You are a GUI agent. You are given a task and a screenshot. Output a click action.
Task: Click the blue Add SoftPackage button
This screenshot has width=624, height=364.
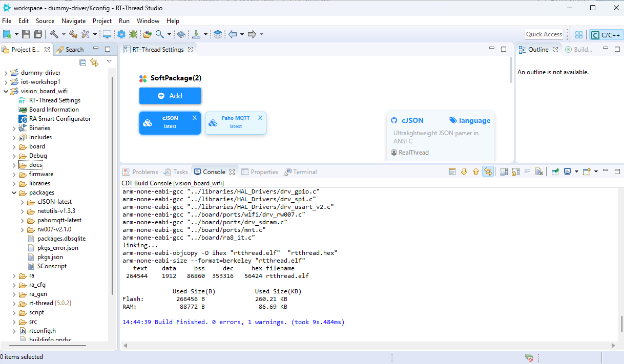pos(170,96)
